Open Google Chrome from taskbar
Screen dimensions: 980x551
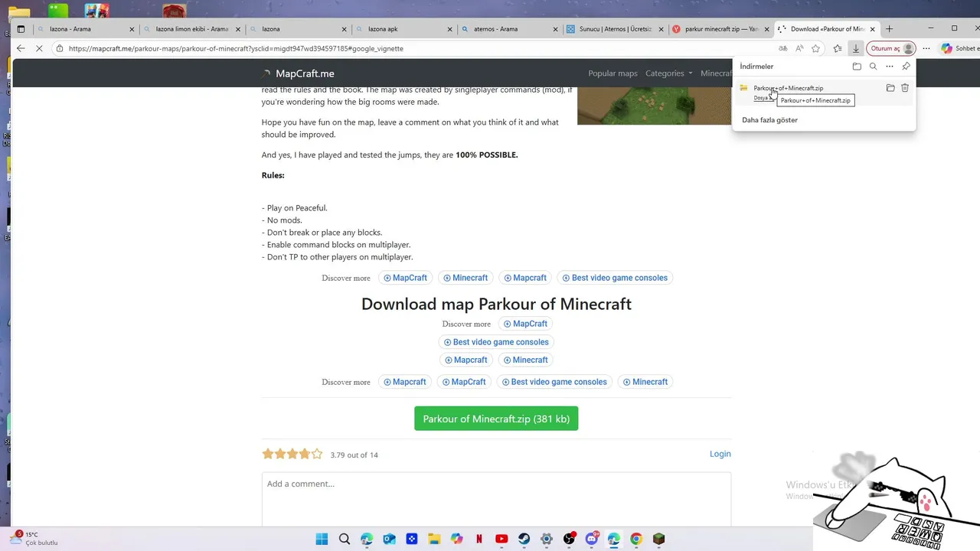[636, 539]
